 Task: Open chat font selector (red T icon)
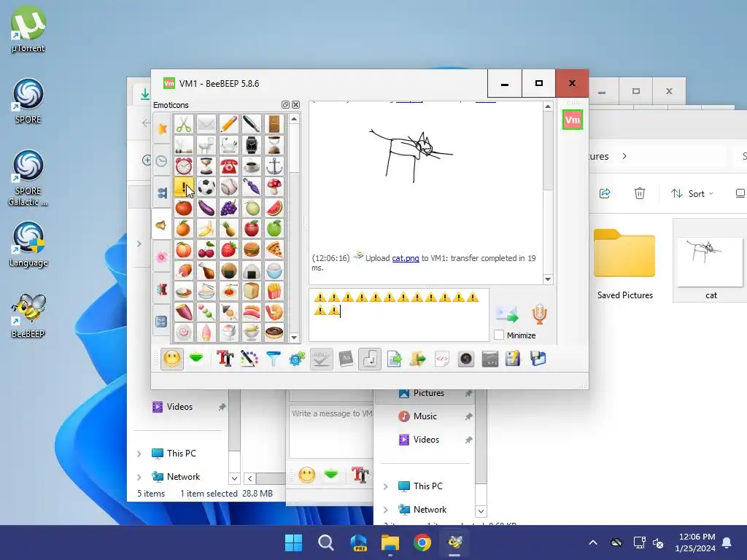[225, 359]
